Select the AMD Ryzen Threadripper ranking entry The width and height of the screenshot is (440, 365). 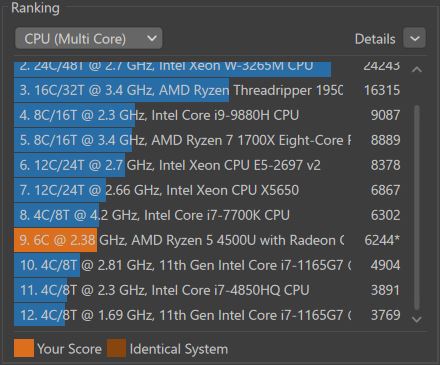click(207, 90)
